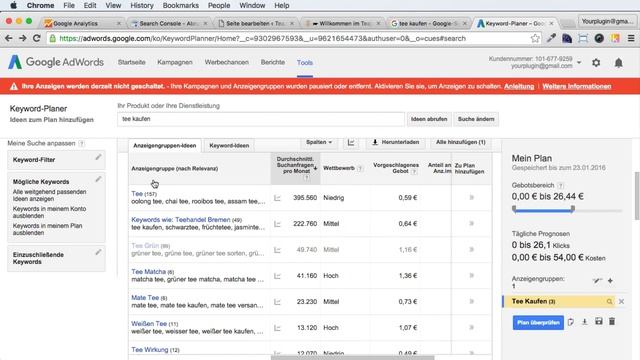Image resolution: width=640 pixels, height=360 pixels.
Task: Open Weitere Informationen link
Action: click(x=577, y=87)
